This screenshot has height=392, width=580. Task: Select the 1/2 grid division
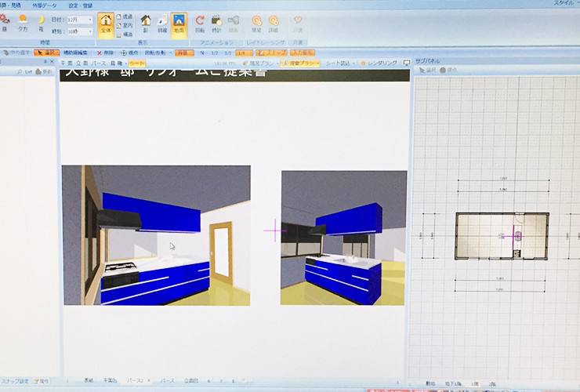pyautogui.click(x=215, y=53)
